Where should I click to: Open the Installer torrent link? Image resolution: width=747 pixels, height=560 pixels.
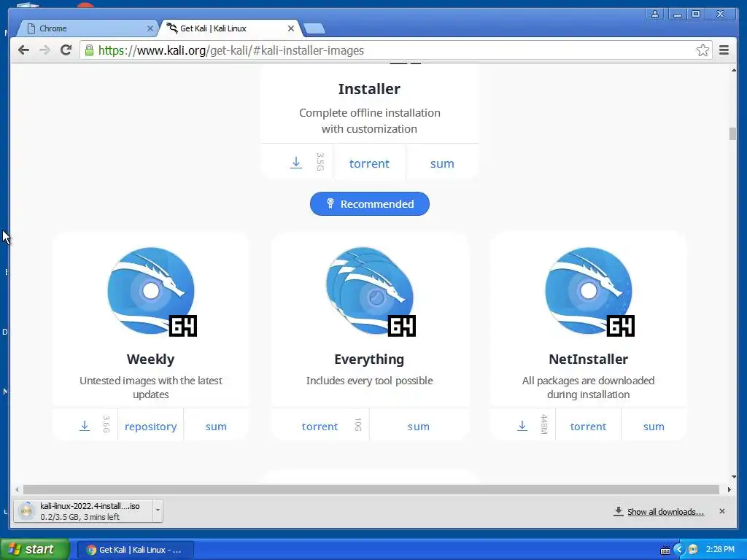(369, 163)
